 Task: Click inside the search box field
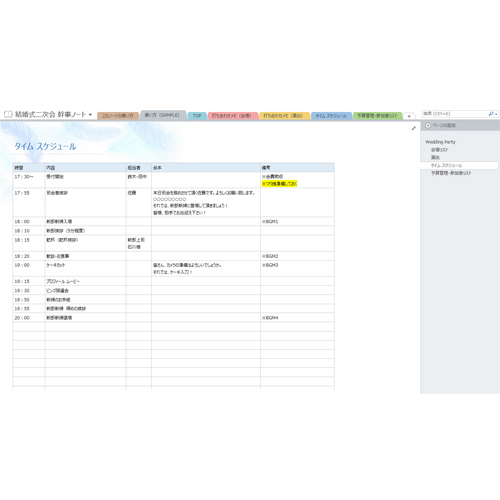455,114
